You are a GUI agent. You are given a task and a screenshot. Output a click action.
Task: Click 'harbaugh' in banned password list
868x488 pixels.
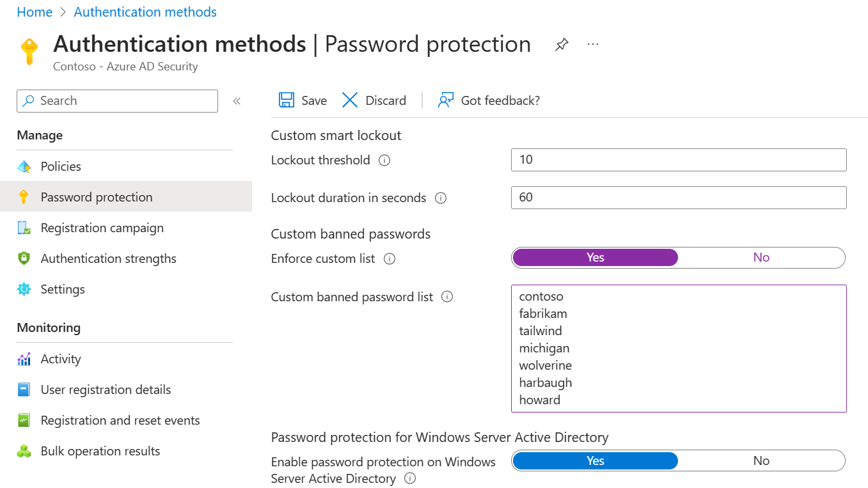[546, 383]
